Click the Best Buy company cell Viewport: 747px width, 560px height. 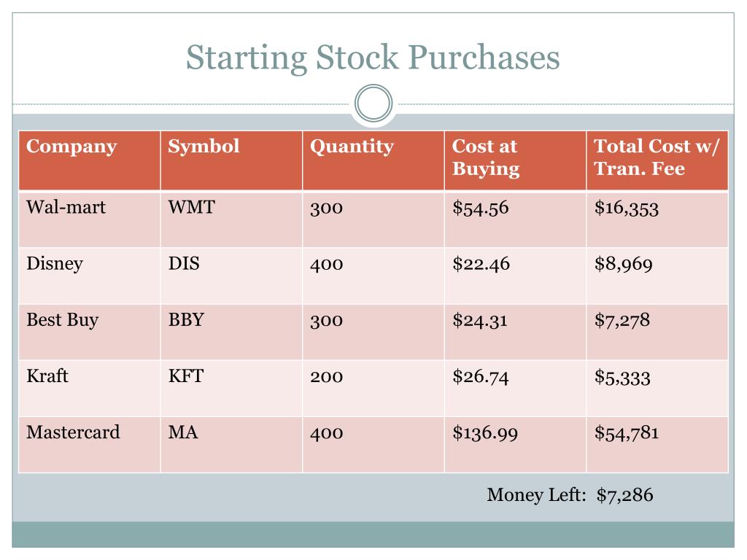(90, 332)
